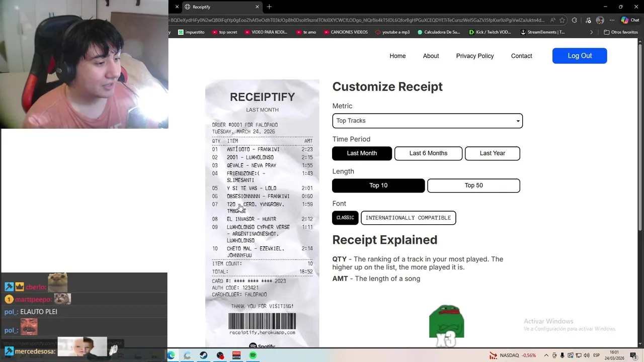The height and width of the screenshot is (362, 644).
Task: Click the browser address bar URL
Action: point(357,20)
